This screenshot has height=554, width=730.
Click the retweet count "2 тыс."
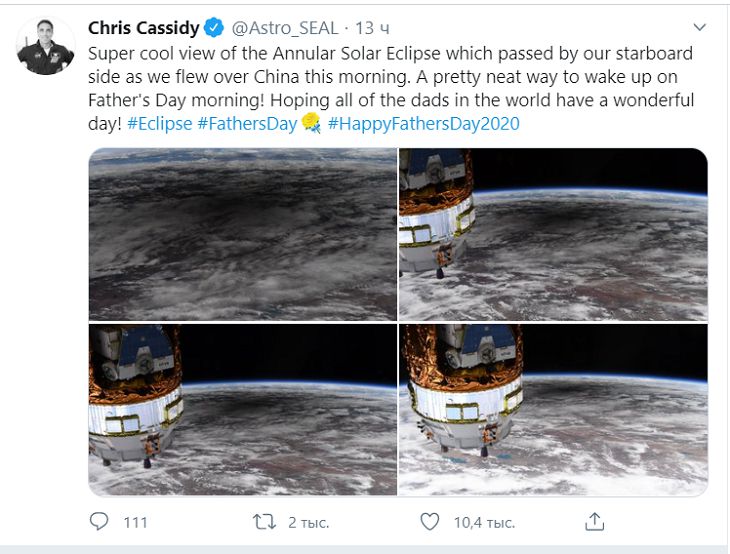(308, 522)
